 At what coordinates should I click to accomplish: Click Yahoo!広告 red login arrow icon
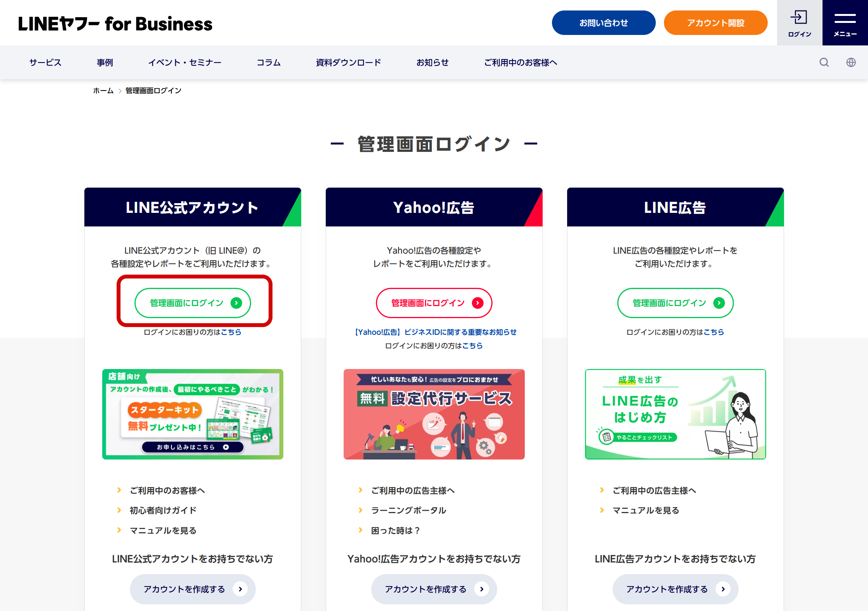pos(477,303)
